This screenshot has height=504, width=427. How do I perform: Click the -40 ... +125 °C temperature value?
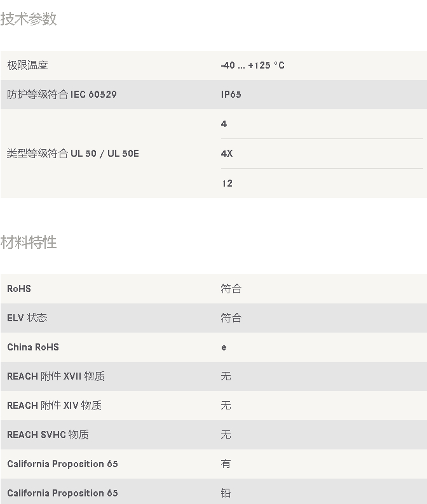[x=253, y=65]
